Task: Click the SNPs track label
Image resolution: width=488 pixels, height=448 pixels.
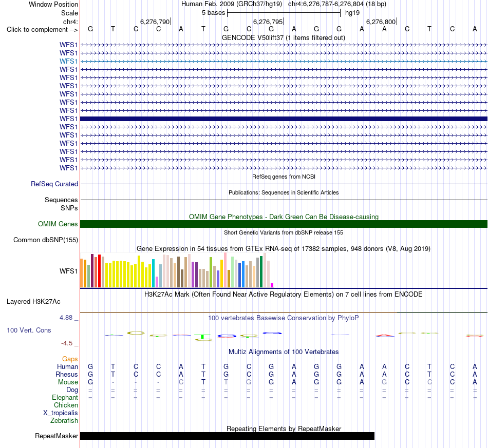Action: coord(69,208)
